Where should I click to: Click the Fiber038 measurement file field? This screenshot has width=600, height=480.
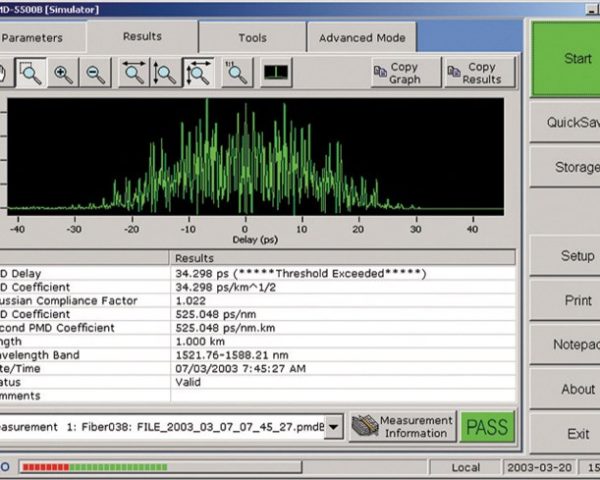tap(162, 426)
